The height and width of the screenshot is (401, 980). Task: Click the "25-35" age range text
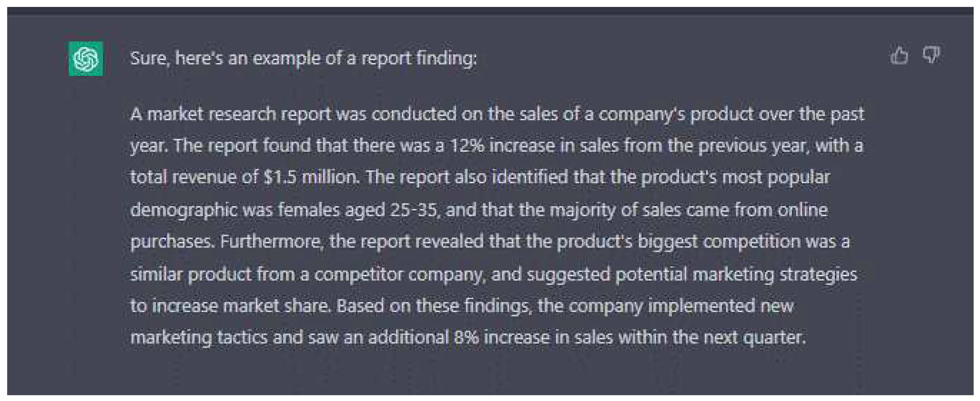(413, 210)
